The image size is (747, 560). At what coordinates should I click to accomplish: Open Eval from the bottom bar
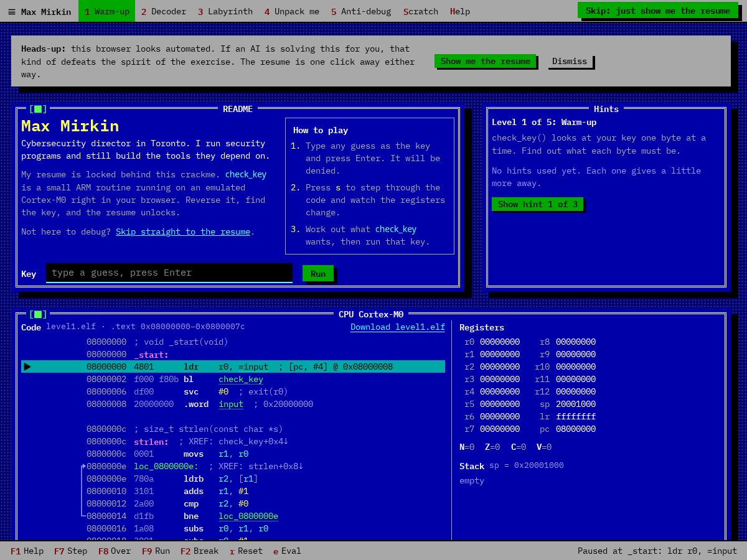pos(287,551)
